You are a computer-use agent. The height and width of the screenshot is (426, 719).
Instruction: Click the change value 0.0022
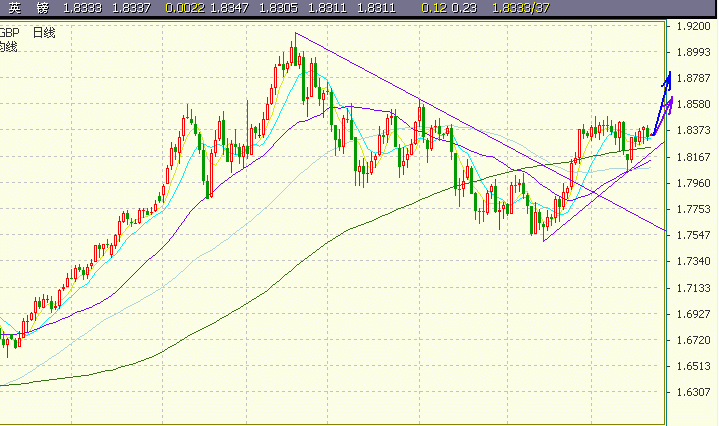coord(185,8)
